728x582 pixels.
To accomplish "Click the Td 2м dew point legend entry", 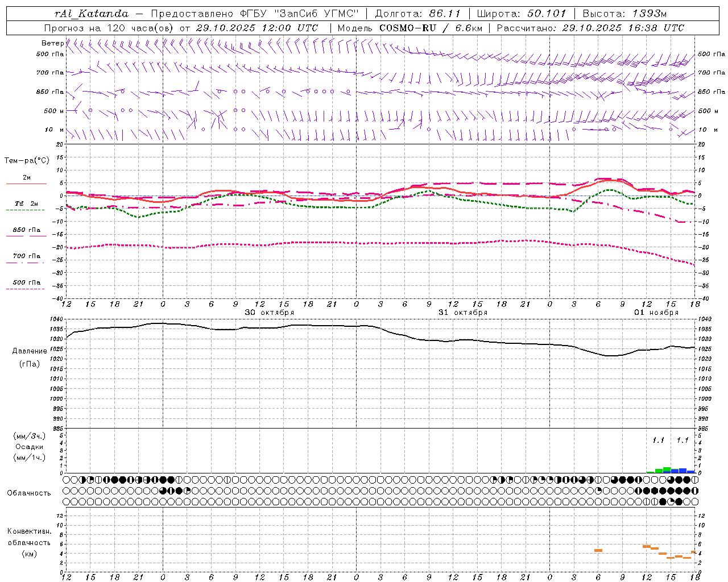I will pos(26,203).
